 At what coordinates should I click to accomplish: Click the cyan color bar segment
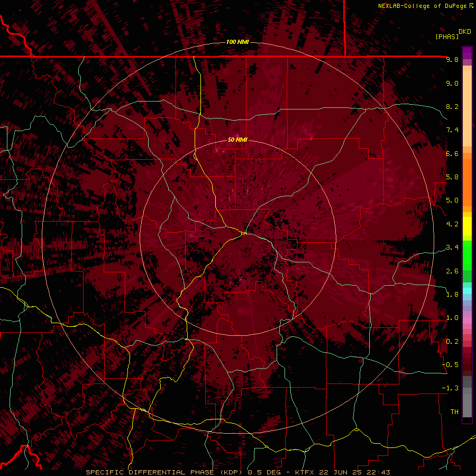tap(467, 291)
